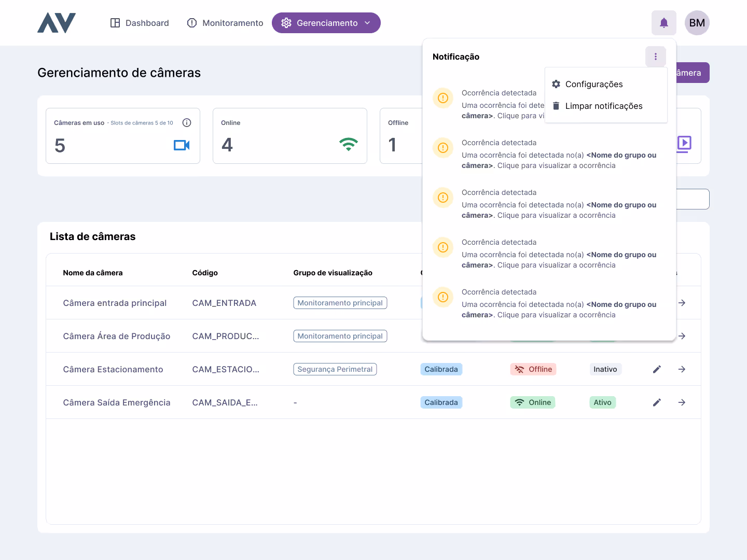747x560 pixels.
Task: Select the video playback icon on the right card
Action: pyautogui.click(x=684, y=145)
